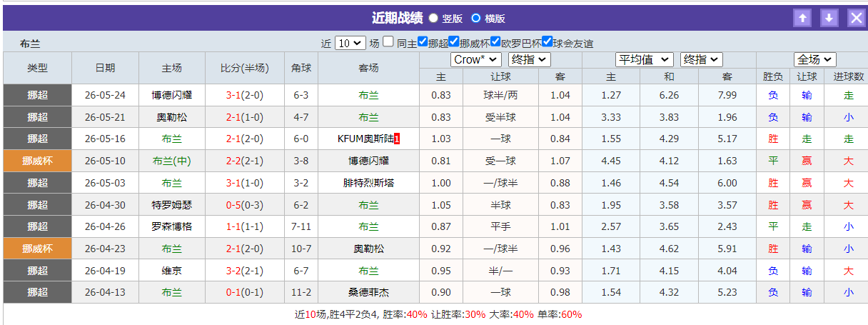Open the 终指 dropdown next to 平均值
The height and width of the screenshot is (325, 868).
coord(702,59)
